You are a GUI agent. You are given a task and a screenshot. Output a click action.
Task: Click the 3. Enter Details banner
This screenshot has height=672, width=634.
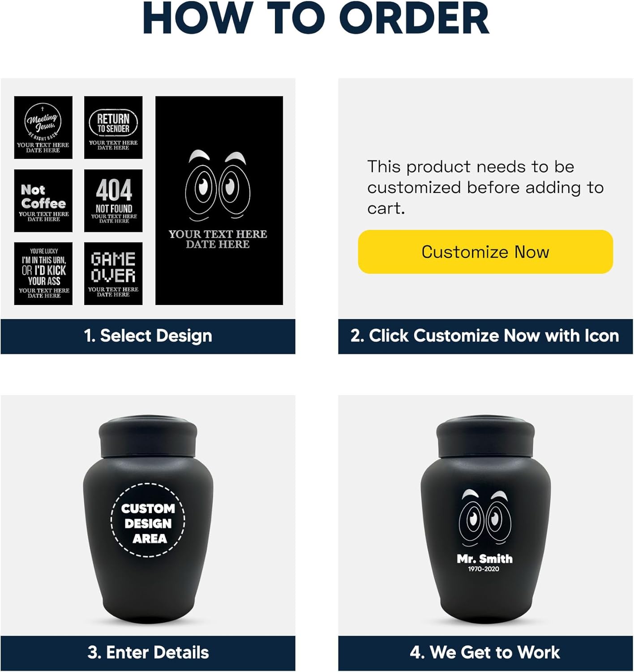click(148, 653)
